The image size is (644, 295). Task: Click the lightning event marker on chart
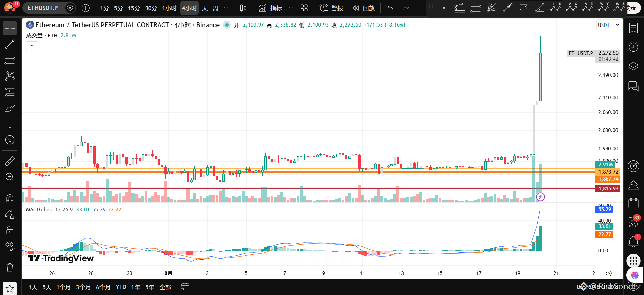pos(540,197)
